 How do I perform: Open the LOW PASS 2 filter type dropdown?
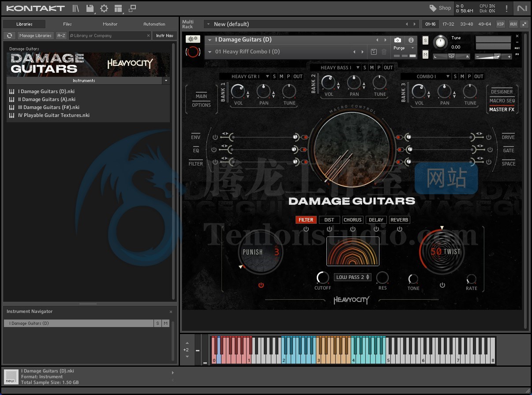(x=352, y=277)
